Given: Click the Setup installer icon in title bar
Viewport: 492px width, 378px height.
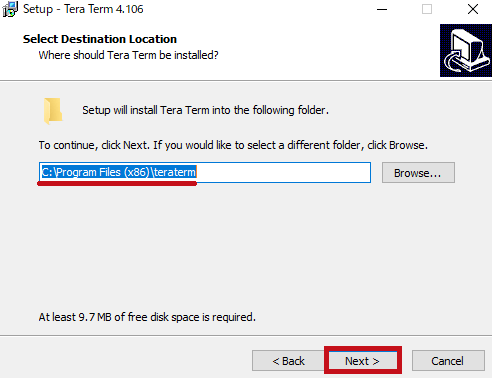Looking at the screenshot, I should click(10, 9).
